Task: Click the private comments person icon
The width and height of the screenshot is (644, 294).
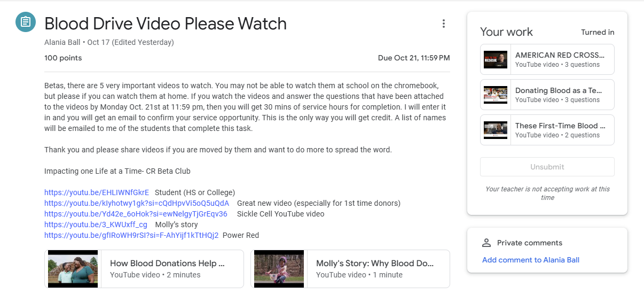Action: [x=486, y=243]
